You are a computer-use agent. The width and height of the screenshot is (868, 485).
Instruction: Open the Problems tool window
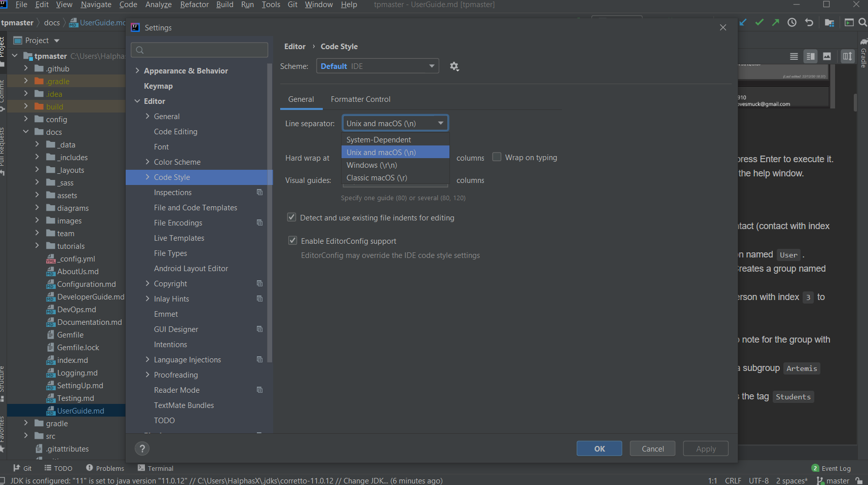[105, 468]
